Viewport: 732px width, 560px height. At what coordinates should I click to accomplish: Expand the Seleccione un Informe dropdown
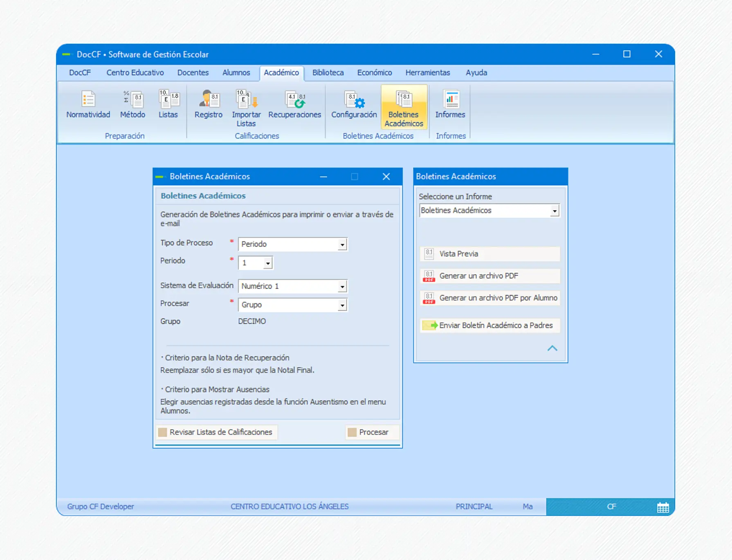coord(554,211)
